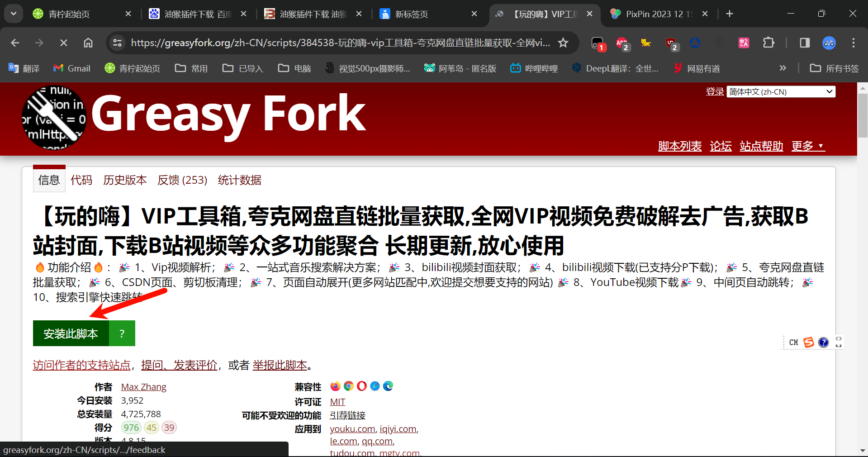This screenshot has height=457, width=868.
Task: Open the 网易有道 bookmark
Action: [x=697, y=68]
